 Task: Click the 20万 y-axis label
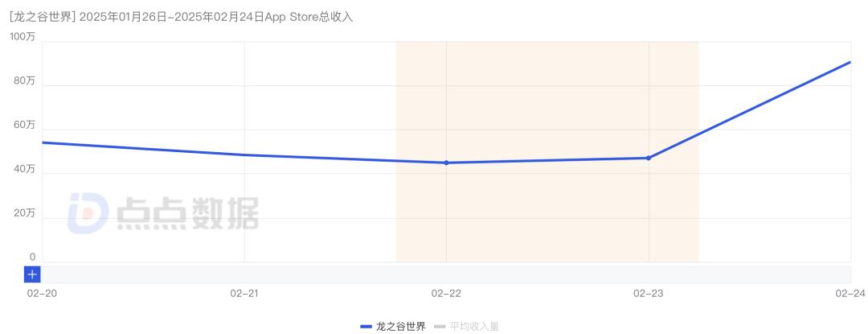[x=24, y=213]
